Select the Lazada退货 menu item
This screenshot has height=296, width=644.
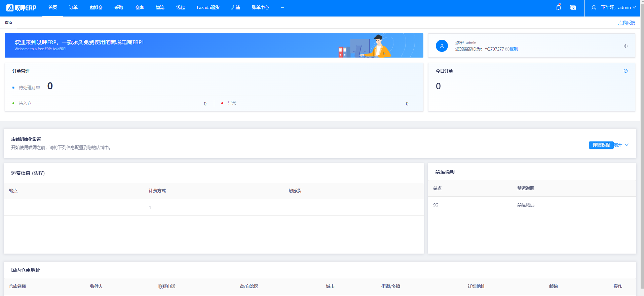point(208,8)
